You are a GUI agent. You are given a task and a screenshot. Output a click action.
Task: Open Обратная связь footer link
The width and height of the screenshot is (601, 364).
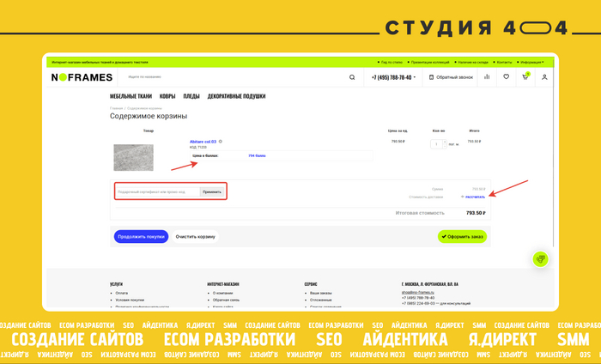[x=226, y=300]
